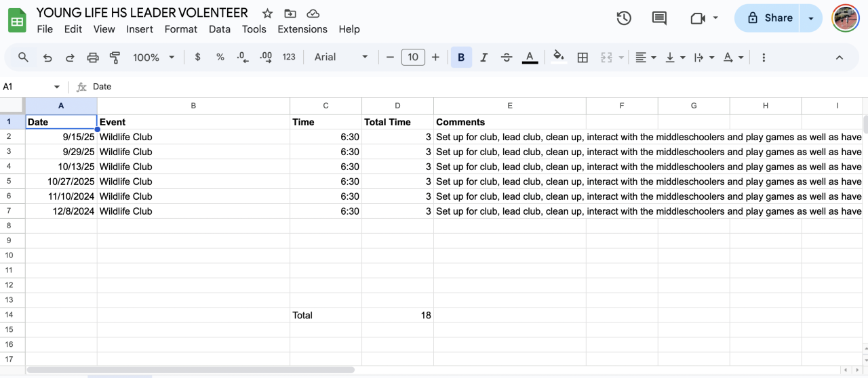Star this spreadsheet

[267, 14]
